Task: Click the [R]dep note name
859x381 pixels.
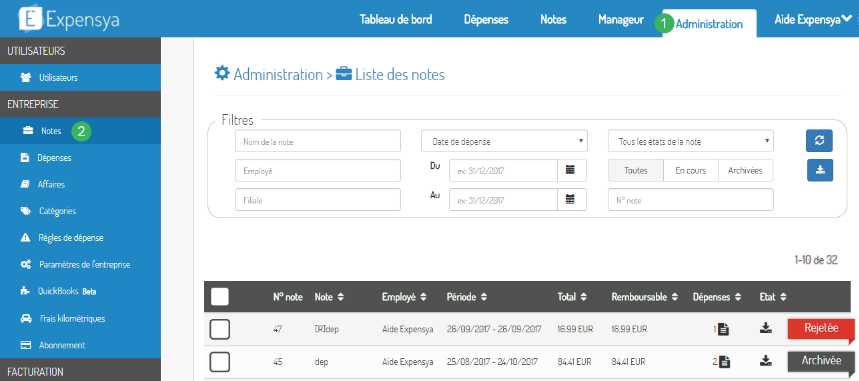Action: click(x=327, y=329)
